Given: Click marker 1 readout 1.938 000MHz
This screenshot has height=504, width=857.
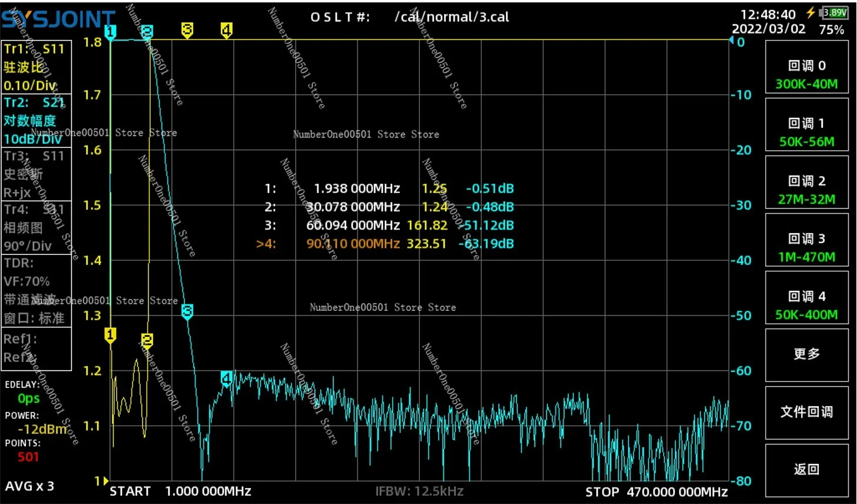Looking at the screenshot, I should [357, 188].
